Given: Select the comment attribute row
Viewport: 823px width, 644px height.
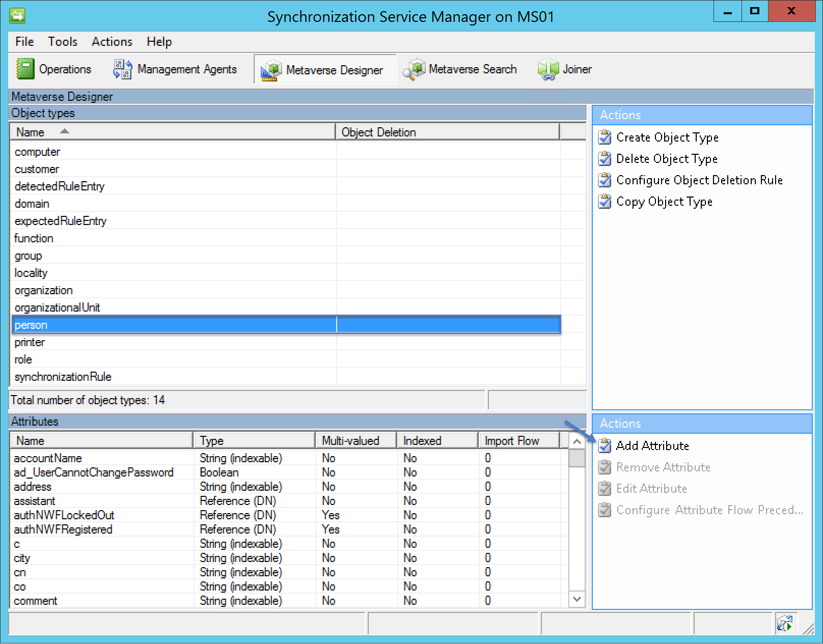Looking at the screenshot, I should tap(289, 601).
